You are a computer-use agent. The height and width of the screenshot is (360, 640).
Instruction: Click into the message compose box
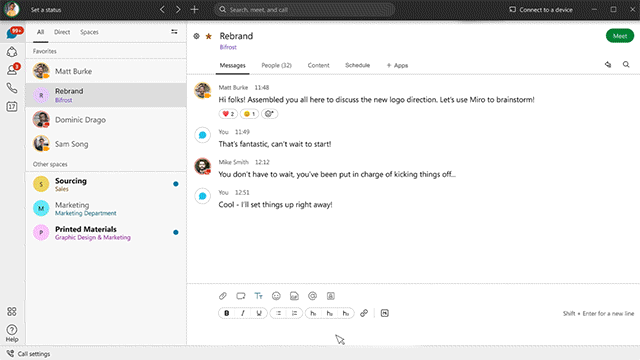(413, 333)
